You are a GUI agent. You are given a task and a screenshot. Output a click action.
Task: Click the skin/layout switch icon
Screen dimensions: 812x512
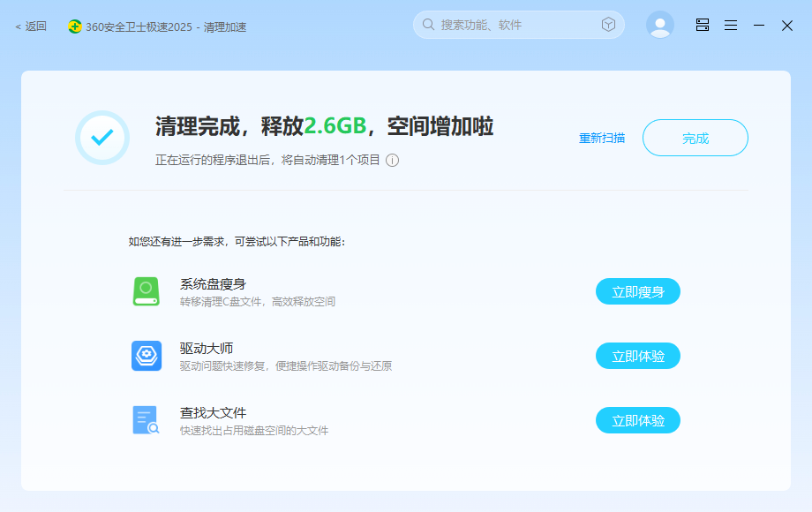coord(703,25)
